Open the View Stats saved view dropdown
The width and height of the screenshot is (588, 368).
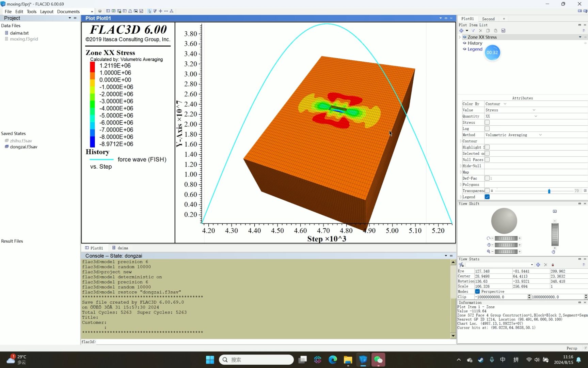[532, 265]
